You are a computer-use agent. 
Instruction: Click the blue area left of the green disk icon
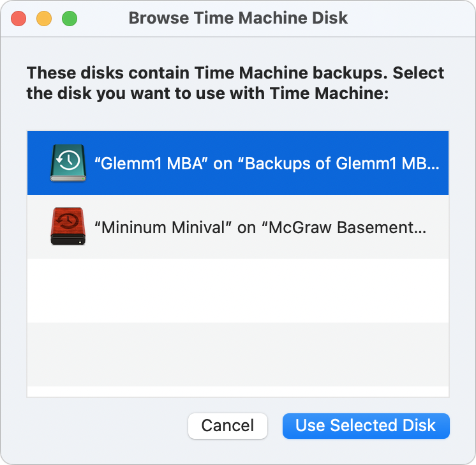point(38,163)
